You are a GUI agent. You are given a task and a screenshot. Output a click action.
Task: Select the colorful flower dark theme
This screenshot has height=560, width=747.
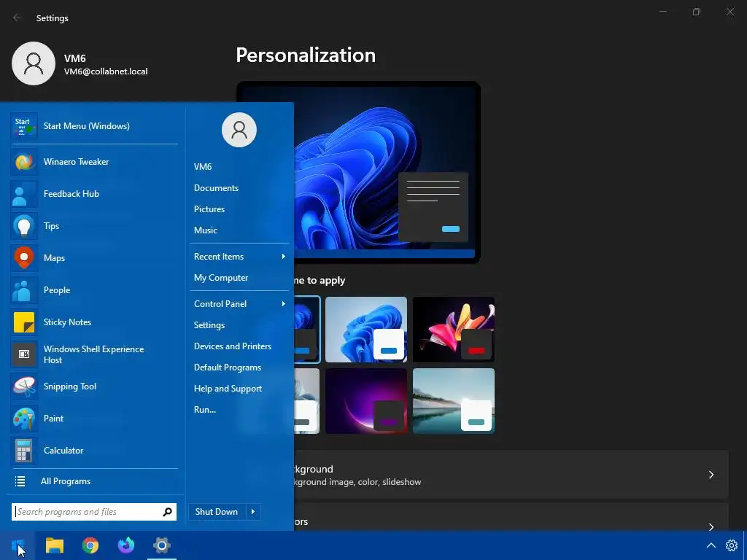tap(454, 330)
